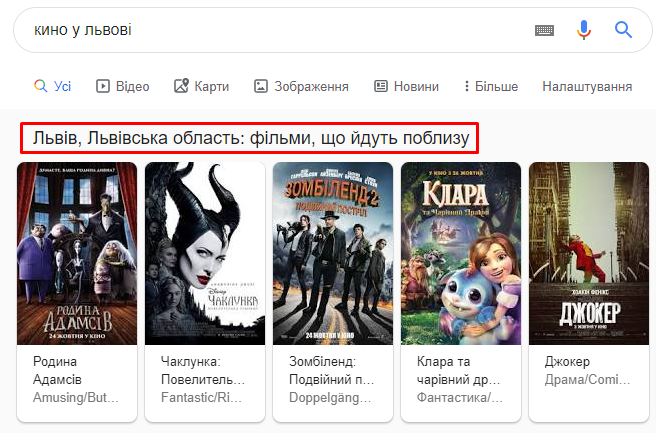Select the Новини tab
The width and height of the screenshot is (656, 433).
pyautogui.click(x=406, y=86)
